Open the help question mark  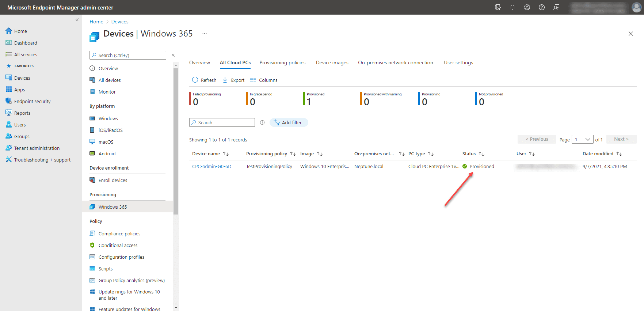coord(542,7)
